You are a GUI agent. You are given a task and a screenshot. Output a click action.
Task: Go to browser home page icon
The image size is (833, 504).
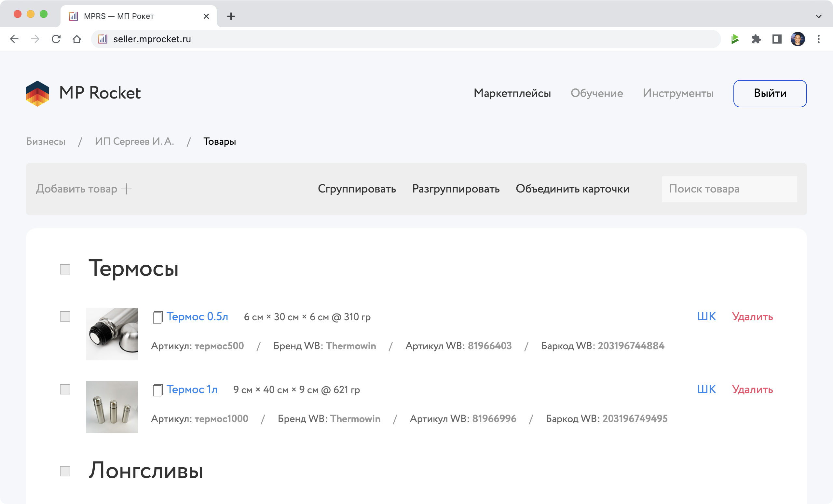click(77, 39)
